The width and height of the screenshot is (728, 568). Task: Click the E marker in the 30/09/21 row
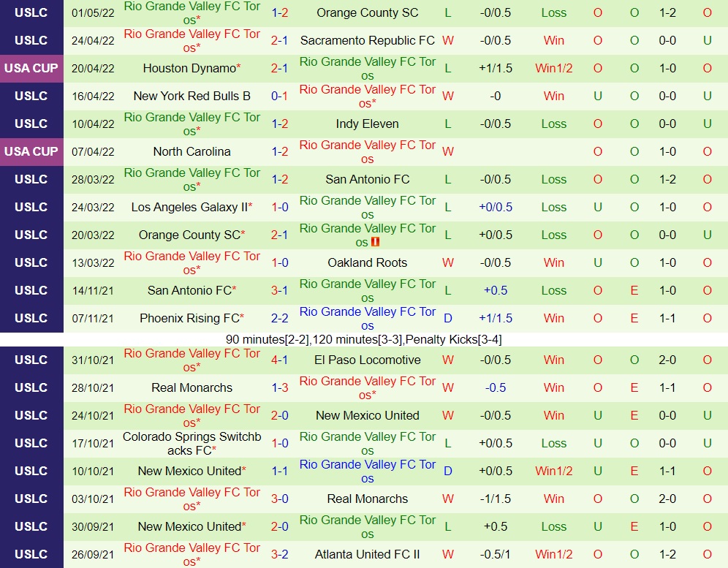click(634, 526)
